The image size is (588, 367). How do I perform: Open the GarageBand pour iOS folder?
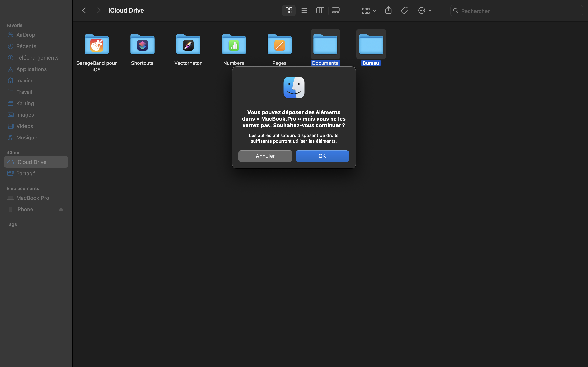(x=97, y=45)
